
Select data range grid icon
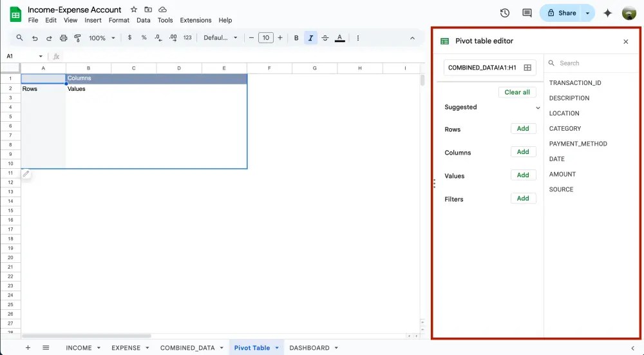tap(527, 68)
